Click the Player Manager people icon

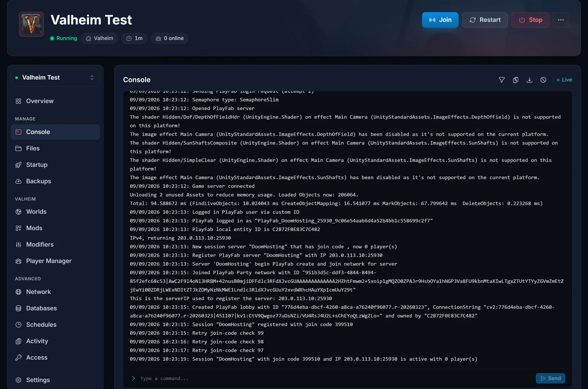(x=18, y=261)
